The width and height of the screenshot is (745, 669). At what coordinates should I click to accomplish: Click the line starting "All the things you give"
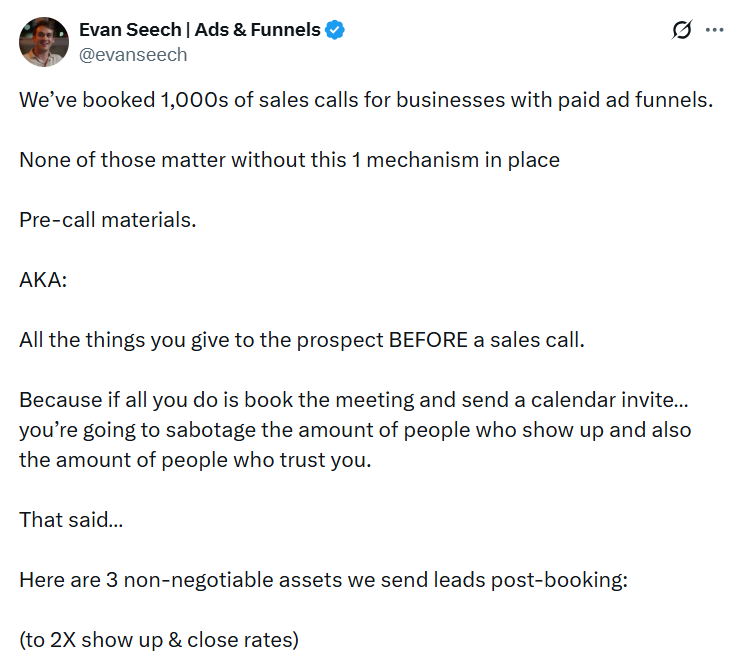tap(301, 339)
